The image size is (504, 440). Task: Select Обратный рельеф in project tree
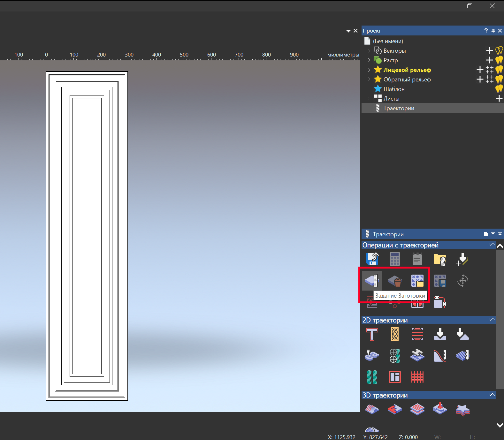(407, 80)
